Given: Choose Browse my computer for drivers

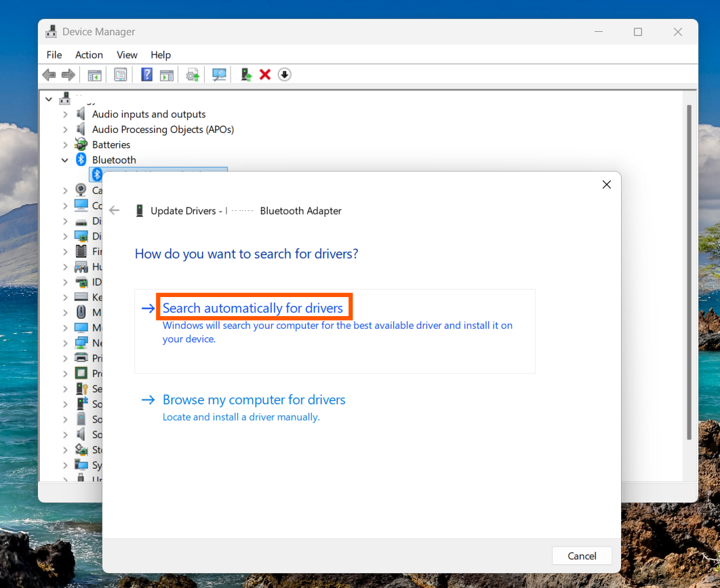Looking at the screenshot, I should coord(254,399).
